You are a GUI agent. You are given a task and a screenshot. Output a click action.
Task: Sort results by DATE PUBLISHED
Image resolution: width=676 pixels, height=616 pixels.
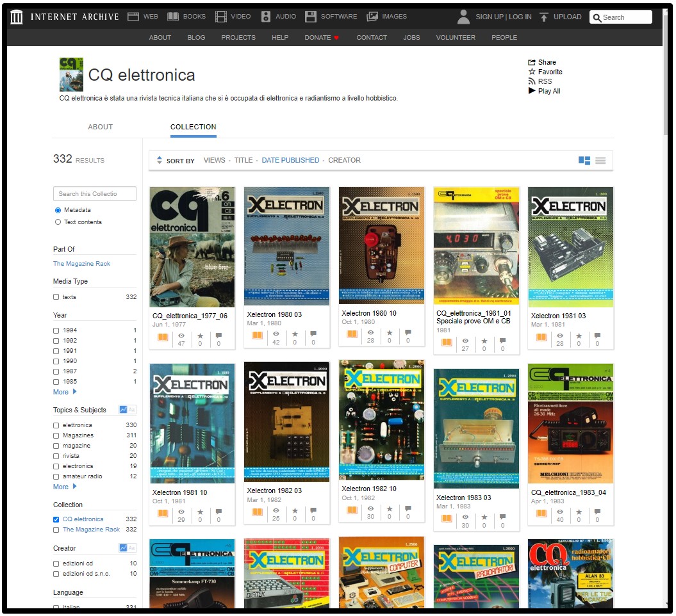tap(290, 160)
